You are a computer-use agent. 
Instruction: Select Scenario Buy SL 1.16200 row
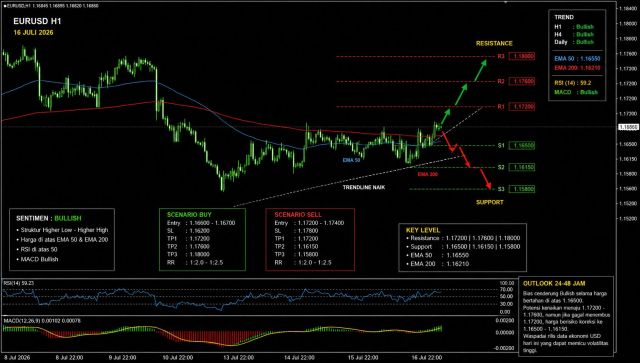click(188, 231)
